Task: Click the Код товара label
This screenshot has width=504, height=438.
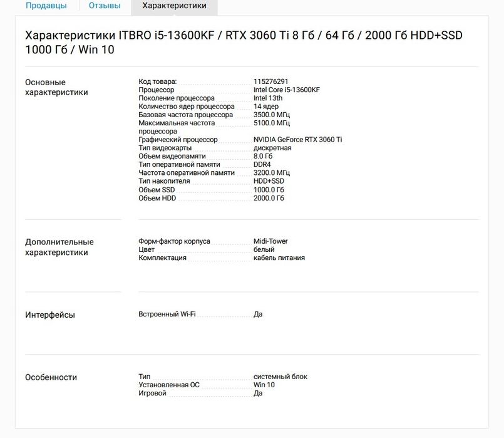Action: pos(158,81)
